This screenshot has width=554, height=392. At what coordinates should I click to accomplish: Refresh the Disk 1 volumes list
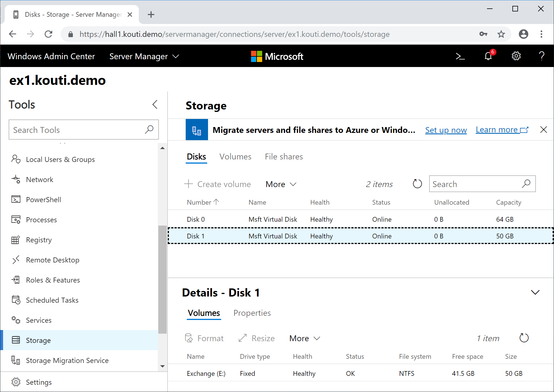tap(524, 338)
